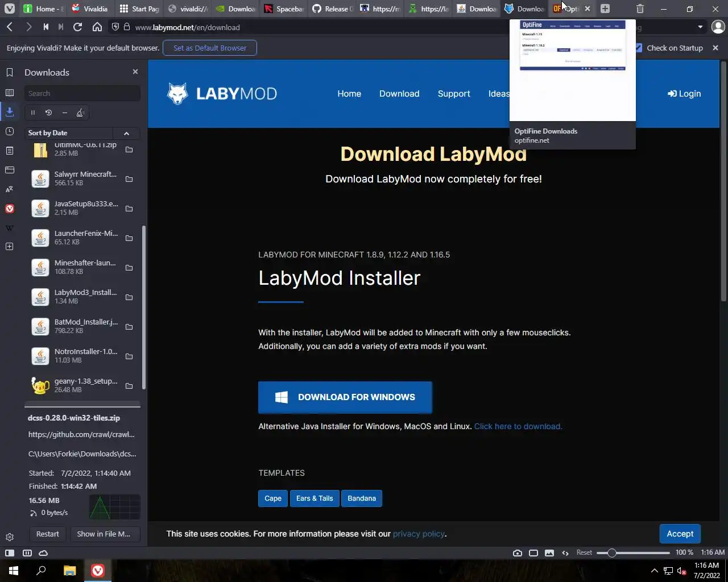The image size is (728, 582).
Task: Open the search field dropdown arrow
Action: [700, 27]
